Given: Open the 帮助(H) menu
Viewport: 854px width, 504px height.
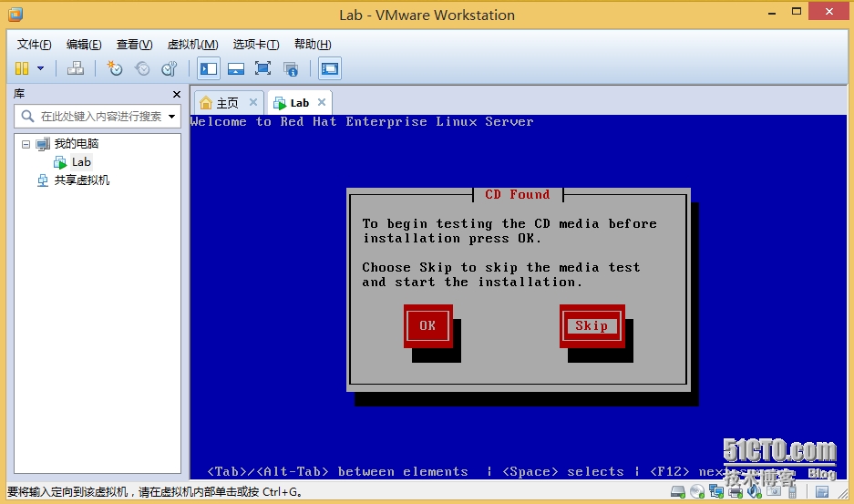Looking at the screenshot, I should pos(313,44).
